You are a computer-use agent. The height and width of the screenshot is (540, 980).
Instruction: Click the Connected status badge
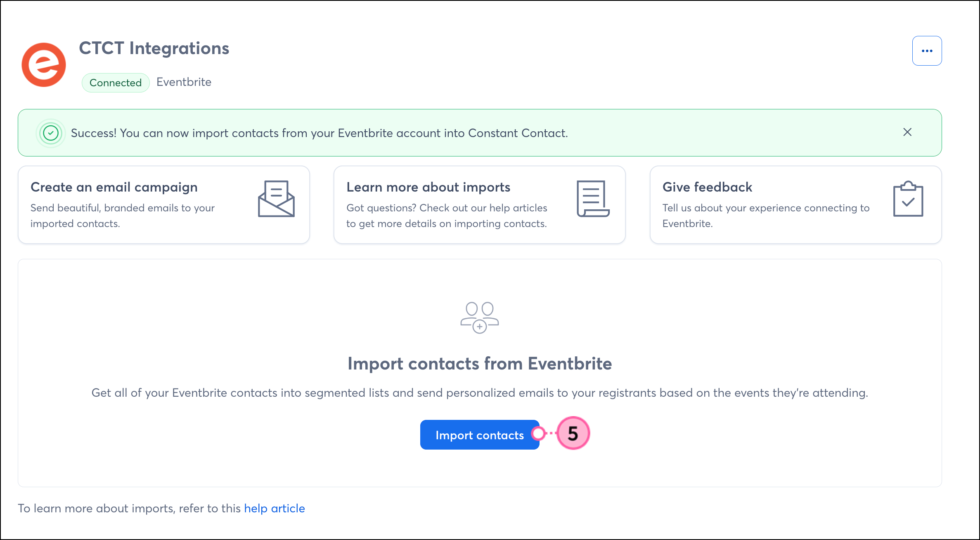(116, 83)
